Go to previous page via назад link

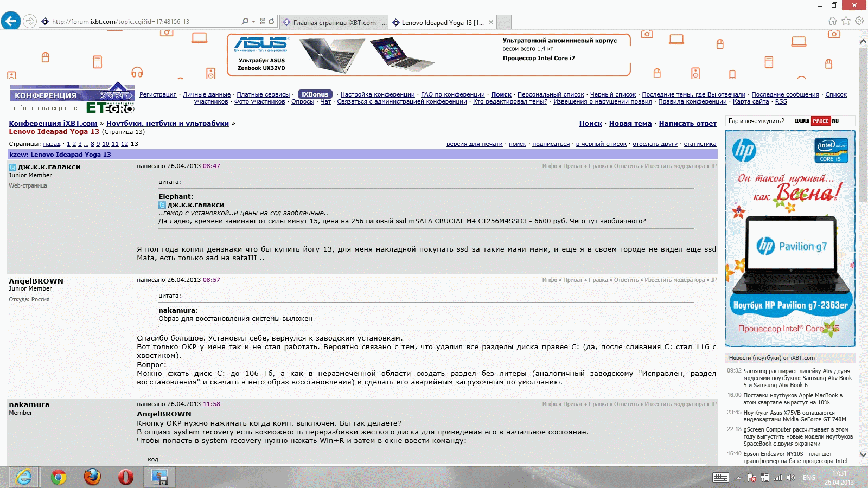coord(52,144)
